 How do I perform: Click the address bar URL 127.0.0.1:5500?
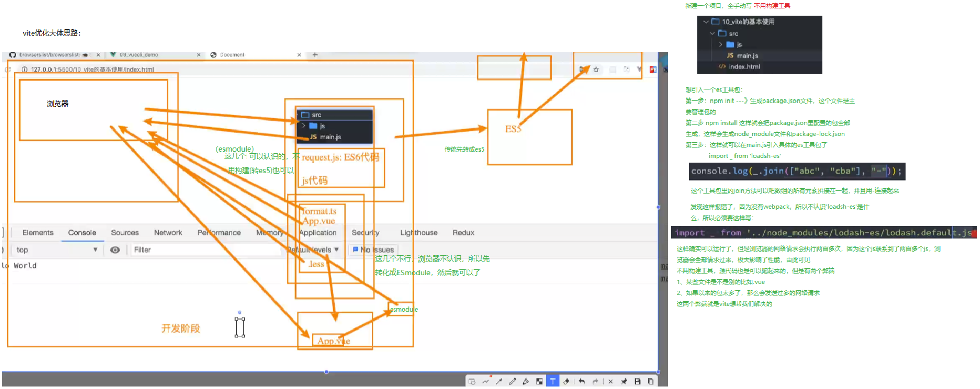click(x=93, y=69)
